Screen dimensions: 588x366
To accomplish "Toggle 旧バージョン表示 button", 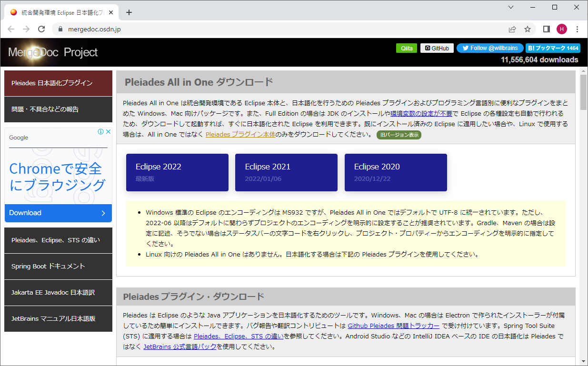I will [399, 135].
